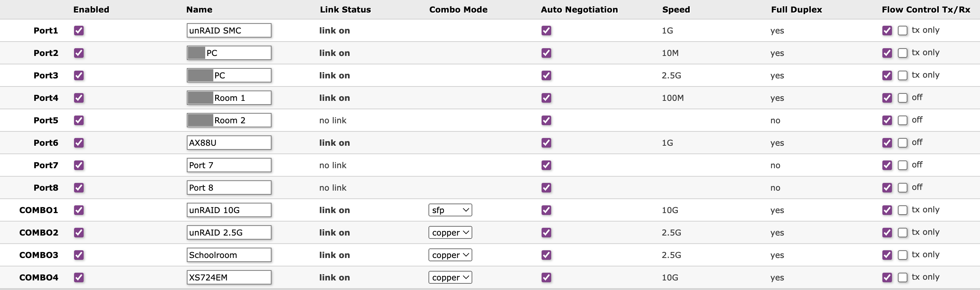Expand COMBO4 combo mode dropdown
Screen dimensions: 980x290
pyautogui.click(x=450, y=277)
